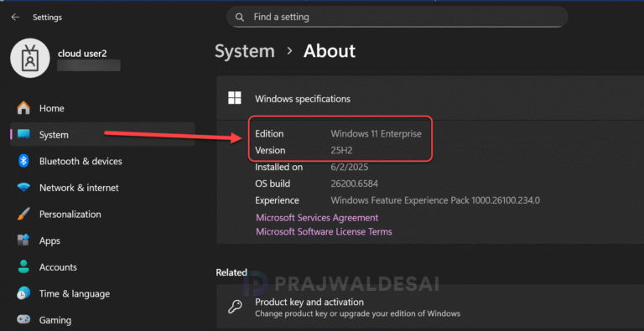644x331 pixels.
Task: Open Accounts settings
Action: tap(102, 267)
